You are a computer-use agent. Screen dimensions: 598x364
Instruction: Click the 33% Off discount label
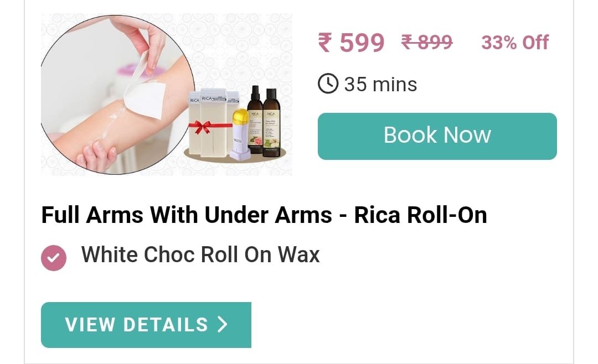coord(515,42)
